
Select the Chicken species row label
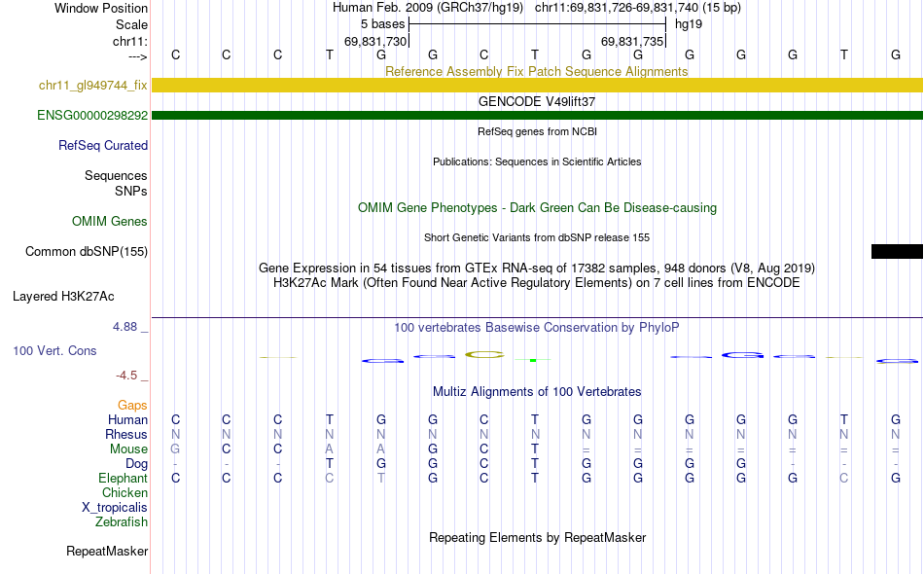pyautogui.click(x=124, y=492)
